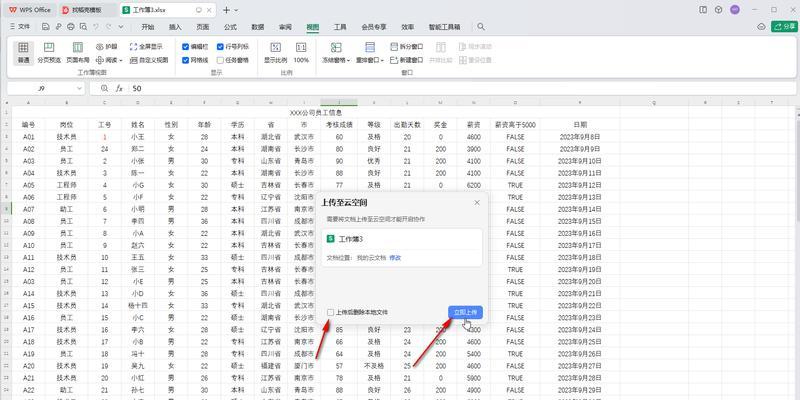Click the 立即上传 upload now button
The image size is (800, 400).
point(465,312)
